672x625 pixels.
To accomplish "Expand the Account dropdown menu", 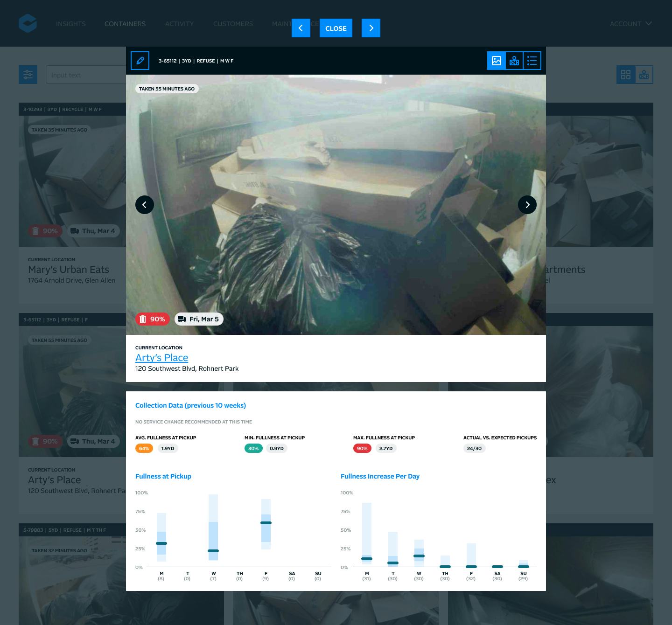I will click(630, 24).
